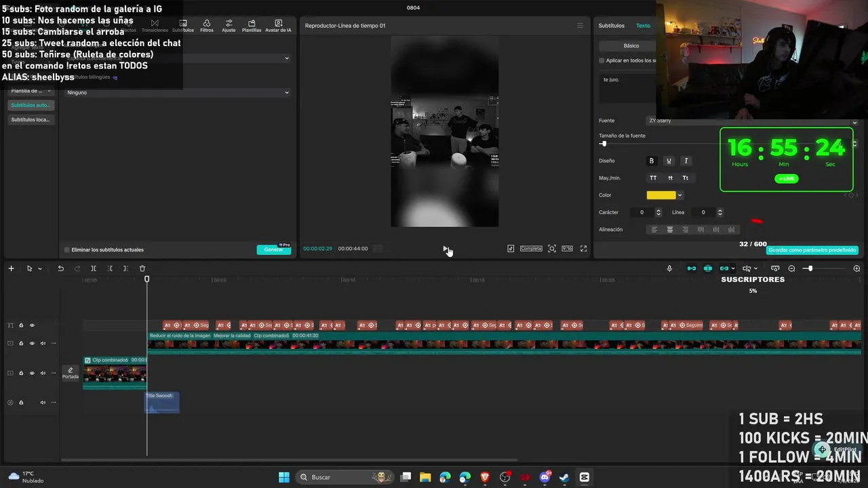
Task: Open the Fuente font dropdown
Action: click(753, 121)
